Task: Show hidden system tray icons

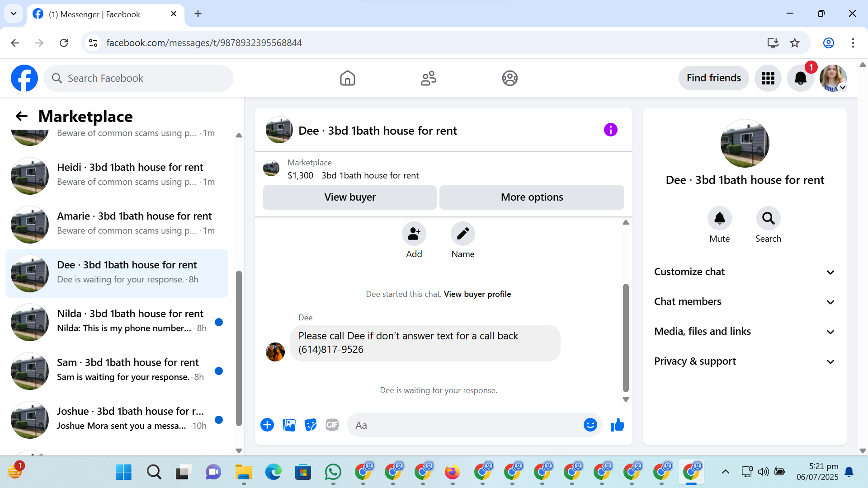Action: point(725,472)
